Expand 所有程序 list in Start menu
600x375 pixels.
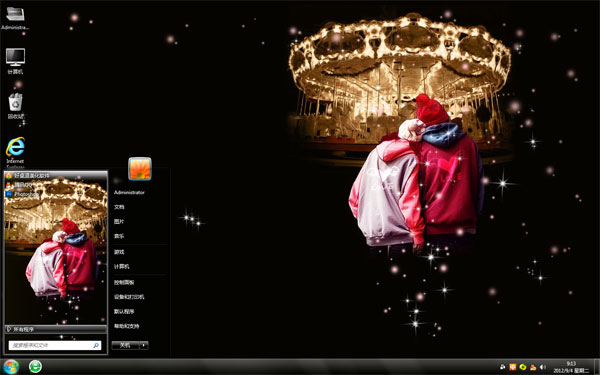coord(55,329)
